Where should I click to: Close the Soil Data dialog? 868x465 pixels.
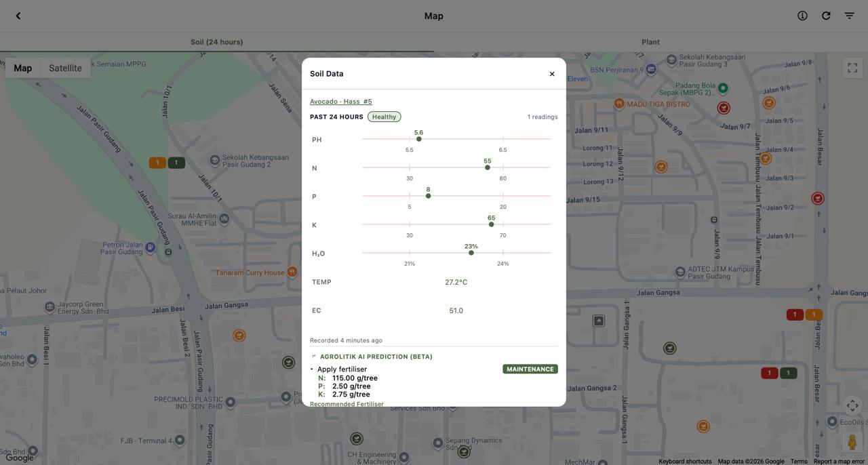click(x=552, y=74)
